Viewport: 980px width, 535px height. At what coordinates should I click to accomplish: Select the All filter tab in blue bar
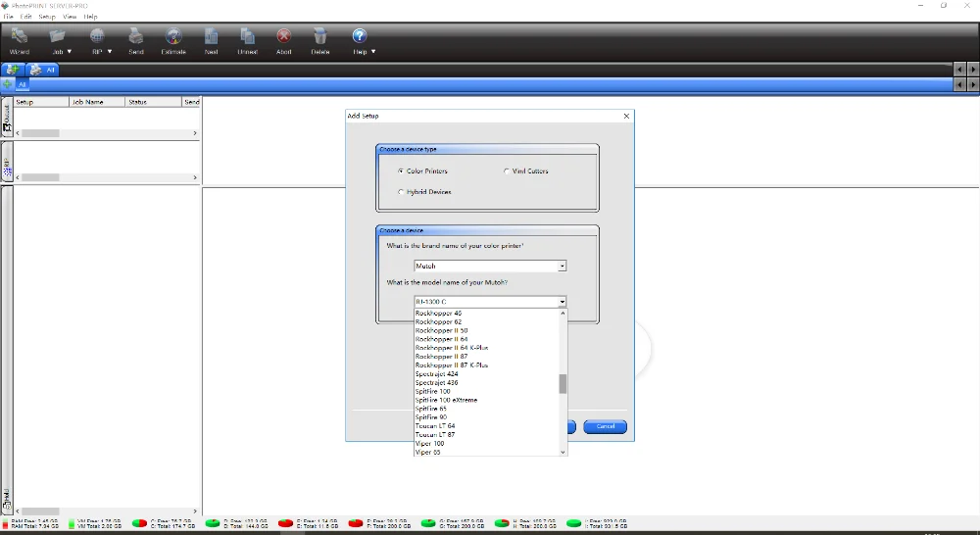pos(22,84)
